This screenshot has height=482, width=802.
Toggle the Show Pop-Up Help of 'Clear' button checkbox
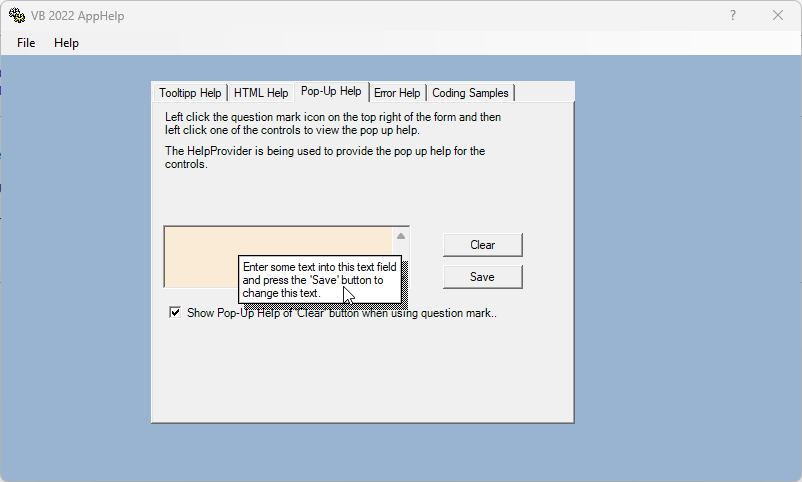[x=175, y=312]
